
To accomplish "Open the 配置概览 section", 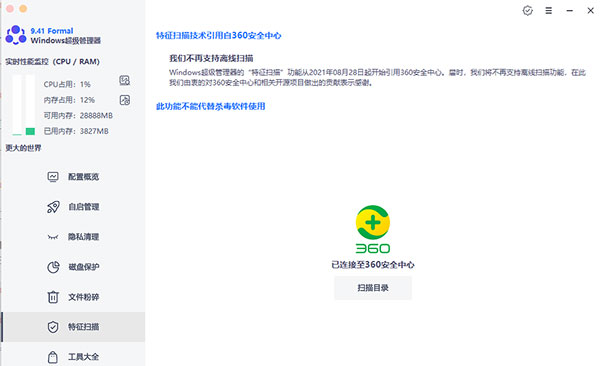I will click(73, 176).
